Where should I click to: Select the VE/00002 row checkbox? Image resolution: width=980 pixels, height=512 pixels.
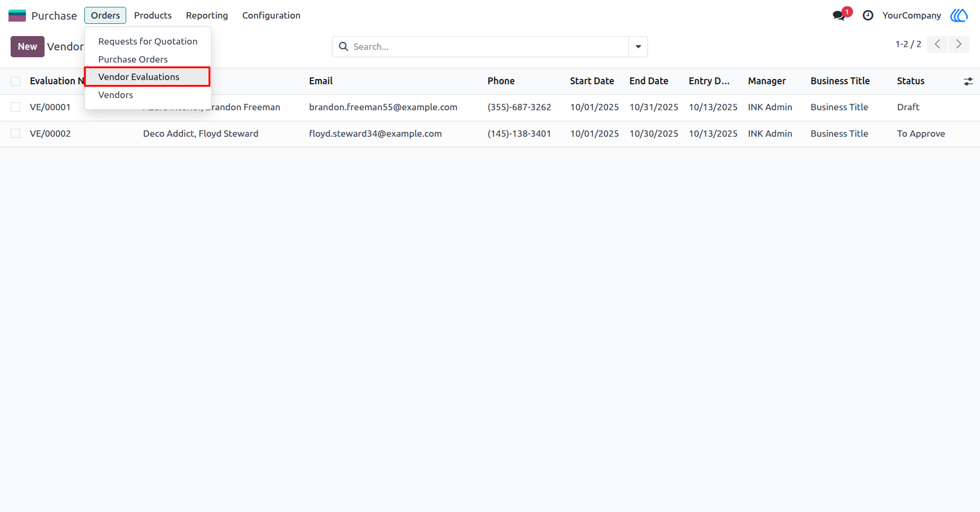(15, 134)
